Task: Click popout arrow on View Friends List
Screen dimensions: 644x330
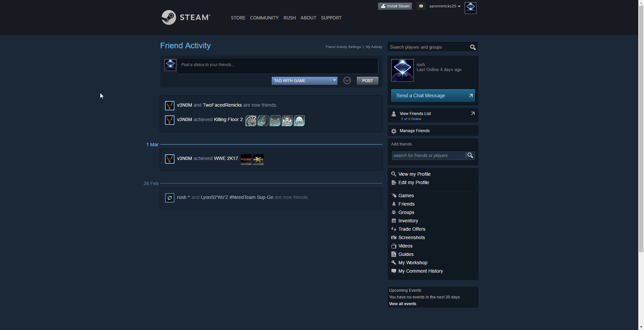Action: pyautogui.click(x=473, y=113)
